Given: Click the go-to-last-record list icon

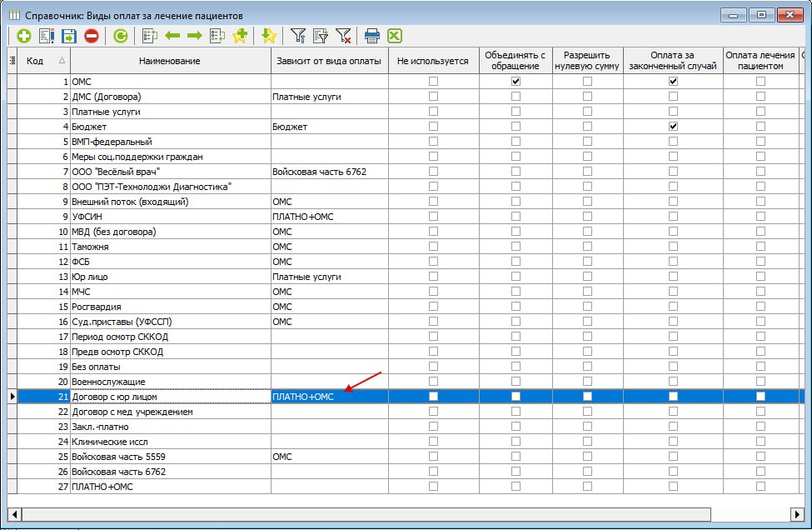Looking at the screenshot, I should click(x=217, y=36).
